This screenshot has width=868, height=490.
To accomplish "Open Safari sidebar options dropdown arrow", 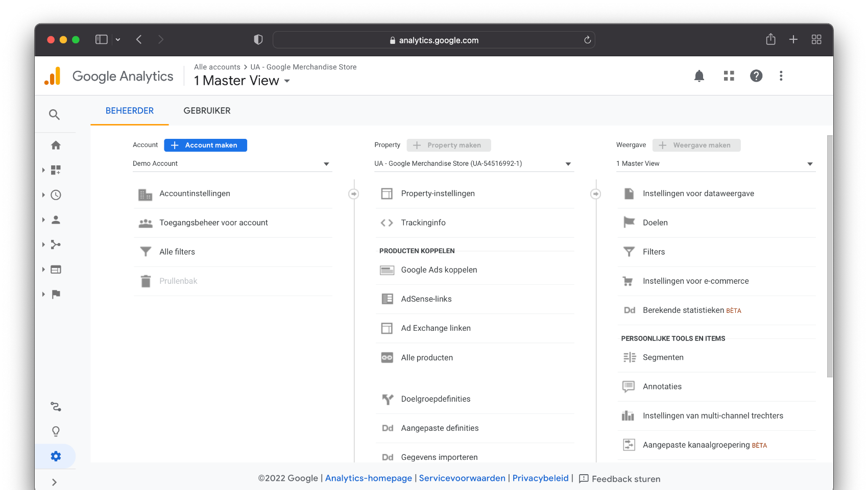I will (x=118, y=40).
